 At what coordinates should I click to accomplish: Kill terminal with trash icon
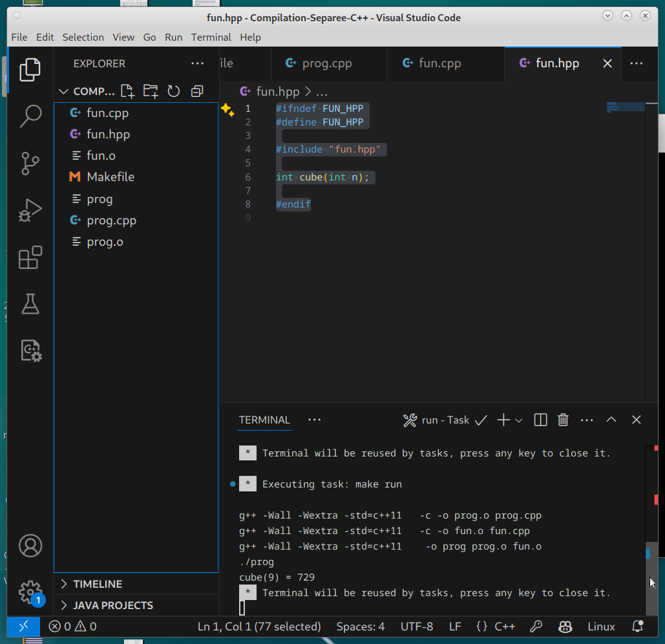563,420
